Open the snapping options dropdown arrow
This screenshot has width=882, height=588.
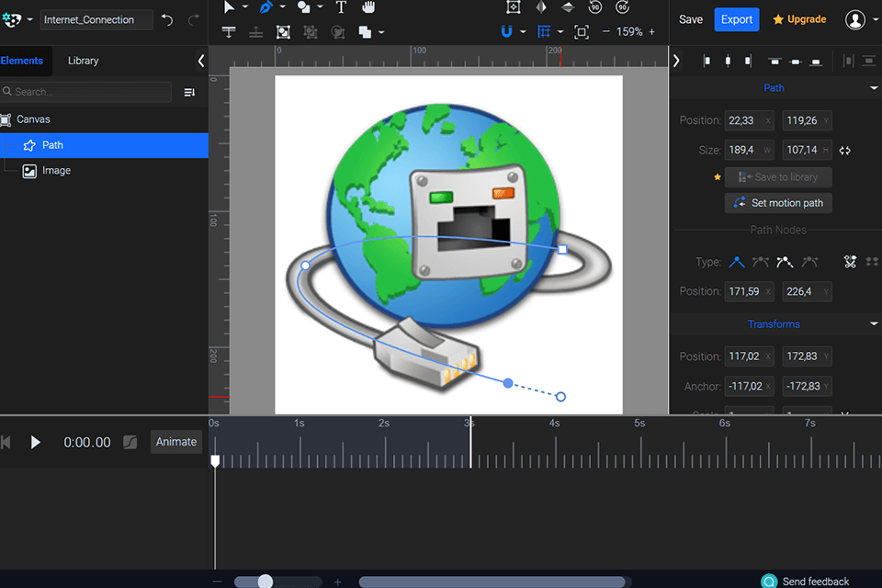[523, 32]
